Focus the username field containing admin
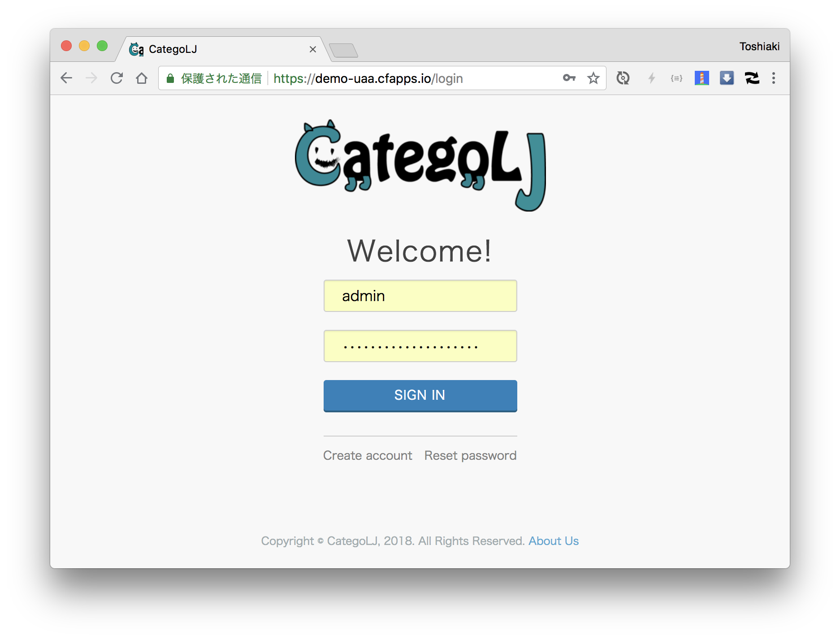Viewport: 840px width, 640px height. coord(420,296)
